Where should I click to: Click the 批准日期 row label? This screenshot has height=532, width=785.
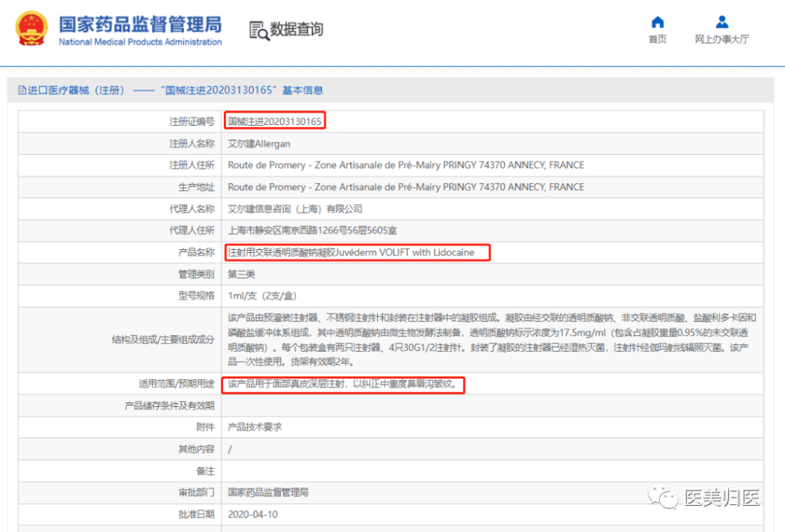196,514
